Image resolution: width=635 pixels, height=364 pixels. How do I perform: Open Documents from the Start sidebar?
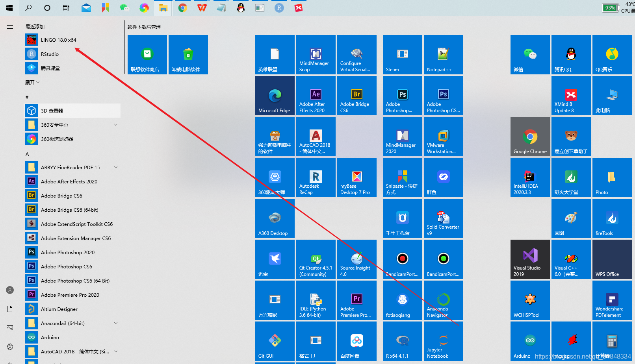coord(10,309)
